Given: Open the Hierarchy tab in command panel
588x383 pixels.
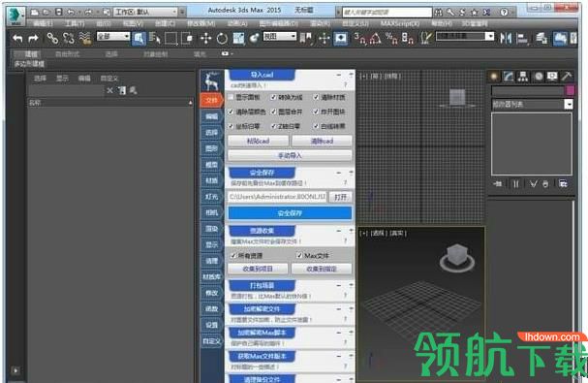Looking at the screenshot, I should (x=523, y=77).
